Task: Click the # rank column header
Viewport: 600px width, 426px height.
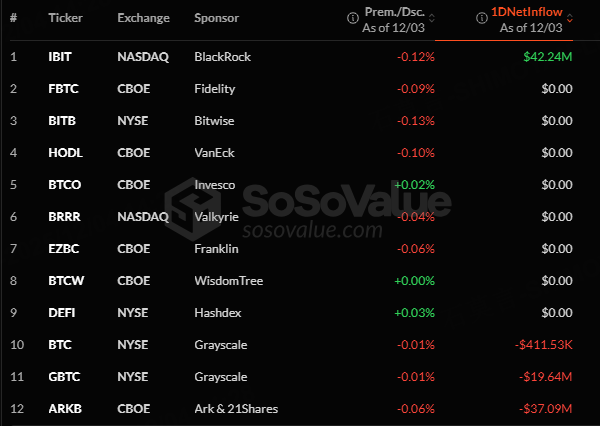Action: [x=14, y=19]
